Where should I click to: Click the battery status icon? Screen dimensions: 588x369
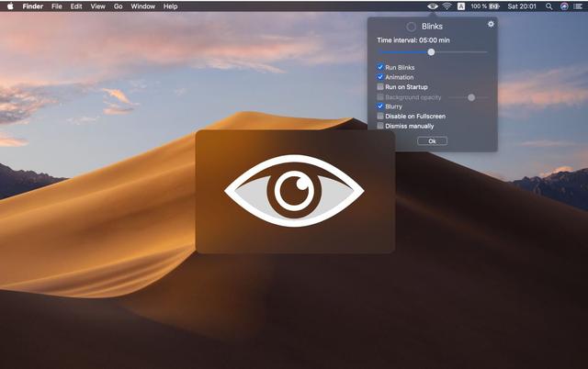coord(494,6)
